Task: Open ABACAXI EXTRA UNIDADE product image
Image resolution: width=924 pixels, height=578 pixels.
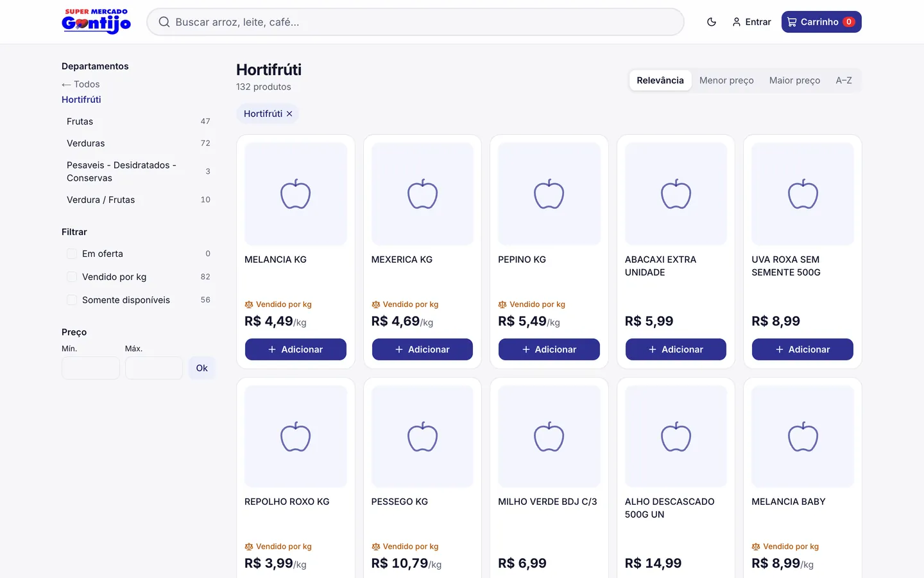Action: 676,194
